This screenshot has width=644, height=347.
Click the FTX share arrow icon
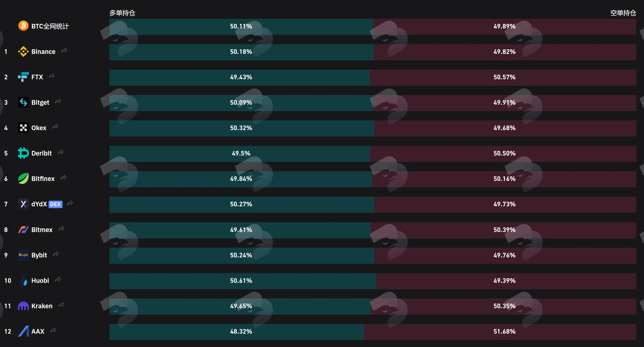coord(52,76)
